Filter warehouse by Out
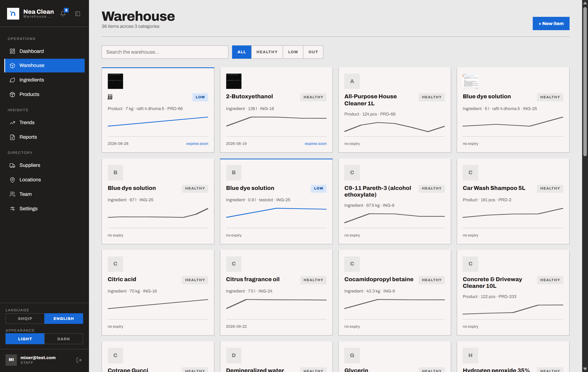The width and height of the screenshot is (588, 372). pyautogui.click(x=313, y=52)
